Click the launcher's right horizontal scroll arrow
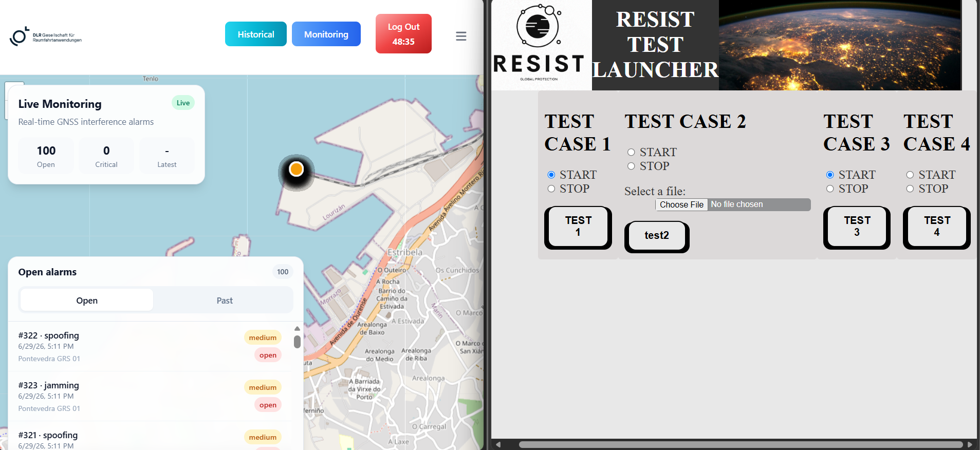This screenshot has height=450, width=980. pos(970,444)
